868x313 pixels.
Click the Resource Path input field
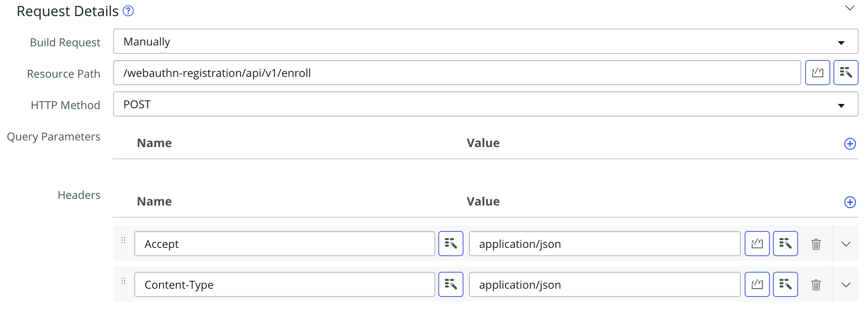pyautogui.click(x=457, y=73)
